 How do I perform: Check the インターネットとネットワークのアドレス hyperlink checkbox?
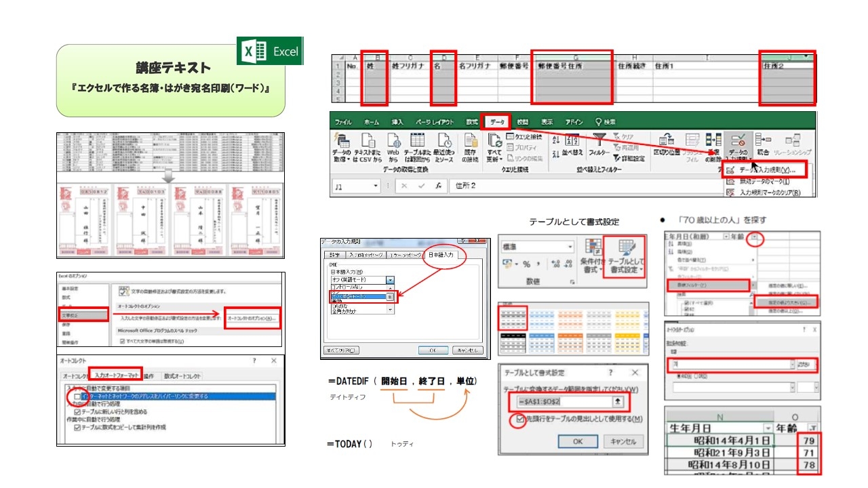[76, 395]
